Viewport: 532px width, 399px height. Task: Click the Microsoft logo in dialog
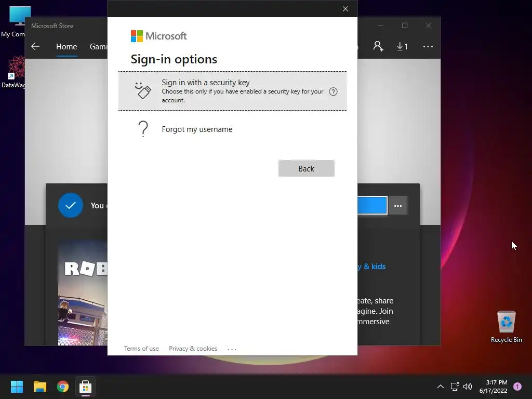point(158,36)
